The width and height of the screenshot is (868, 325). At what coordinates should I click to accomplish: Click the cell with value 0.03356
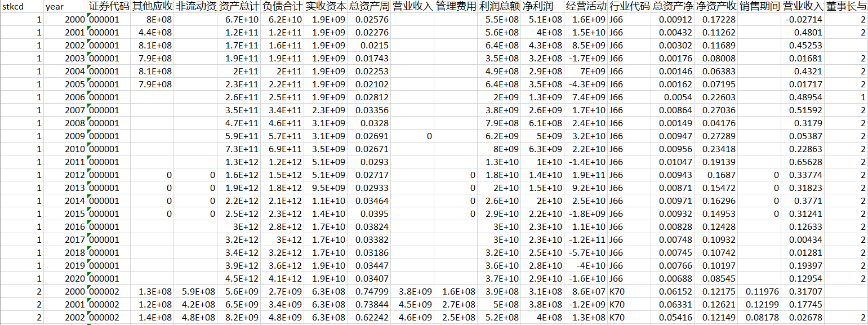[x=369, y=110]
